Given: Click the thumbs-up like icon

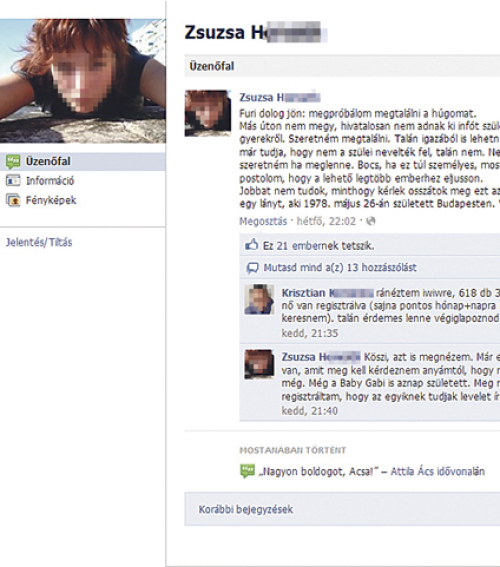Looking at the screenshot, I should (x=252, y=245).
